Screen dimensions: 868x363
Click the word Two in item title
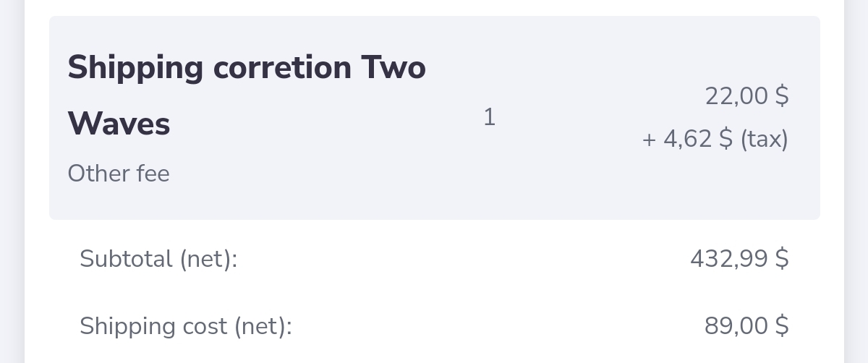coord(393,68)
